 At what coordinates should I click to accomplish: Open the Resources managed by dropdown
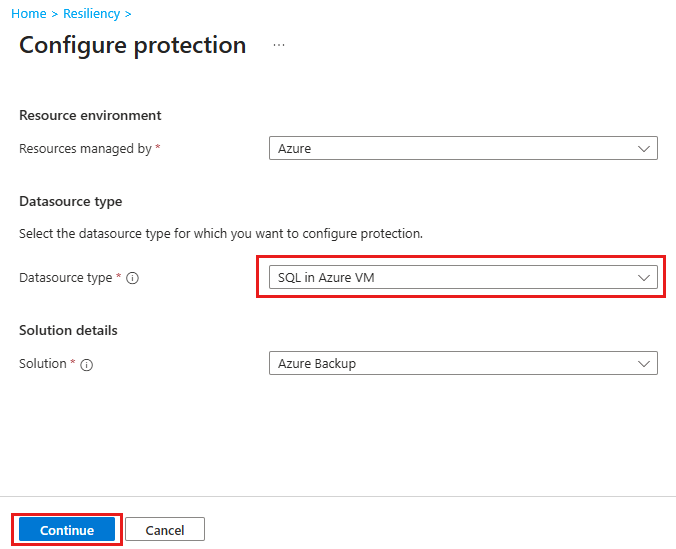(x=463, y=149)
